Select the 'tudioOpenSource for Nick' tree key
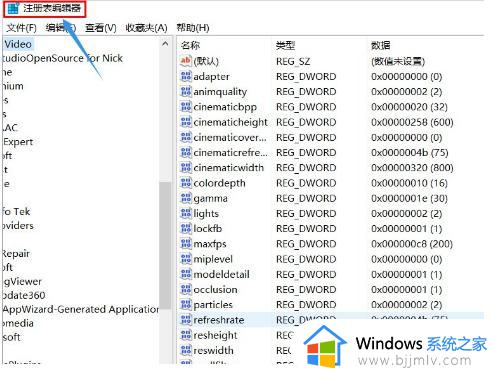492x374 pixels. tap(63, 58)
